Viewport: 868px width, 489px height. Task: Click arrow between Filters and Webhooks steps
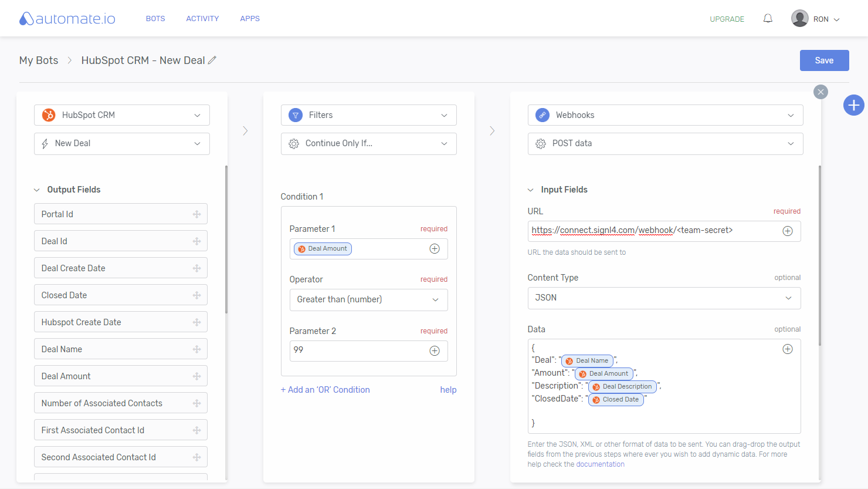pos(492,131)
